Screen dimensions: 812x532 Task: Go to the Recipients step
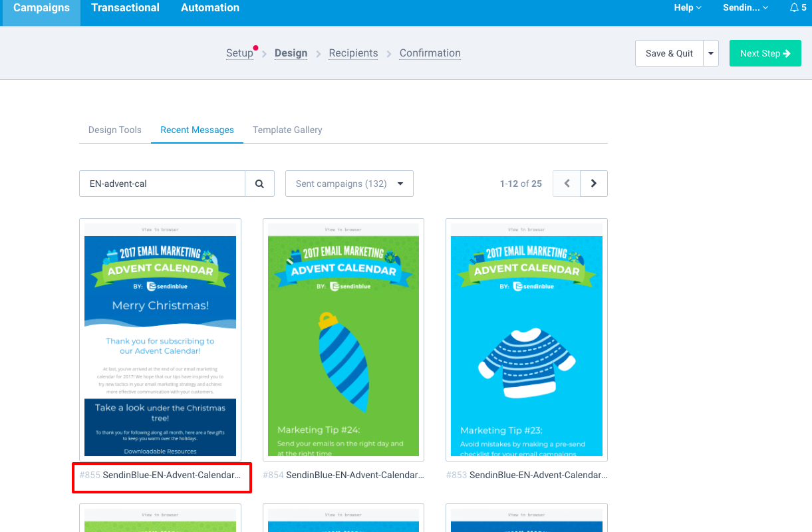click(x=353, y=53)
